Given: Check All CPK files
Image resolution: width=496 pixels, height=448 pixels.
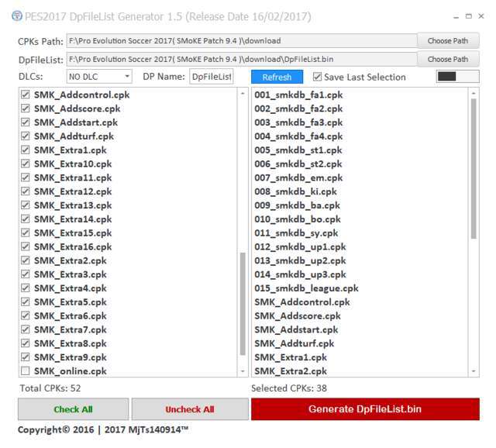Looking at the screenshot, I should [74, 409].
